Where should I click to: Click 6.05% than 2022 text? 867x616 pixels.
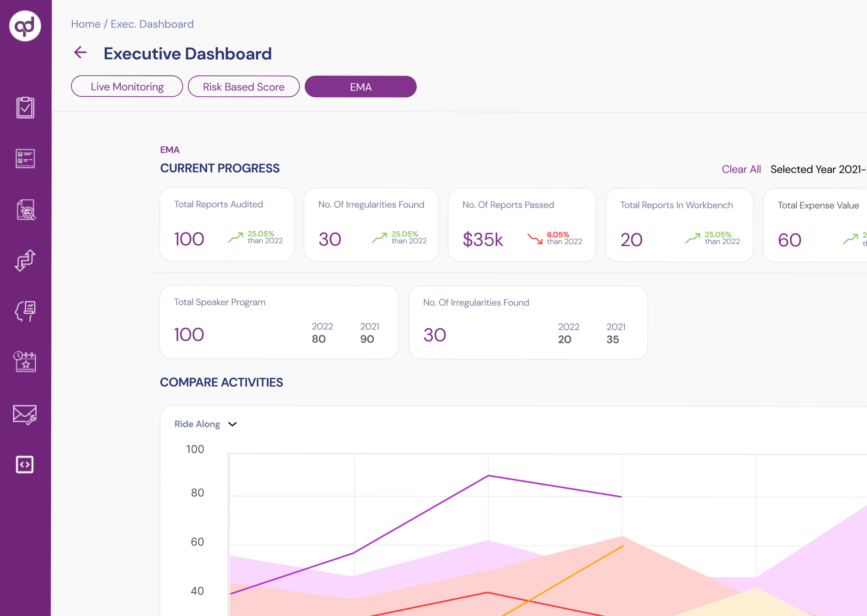(564, 238)
